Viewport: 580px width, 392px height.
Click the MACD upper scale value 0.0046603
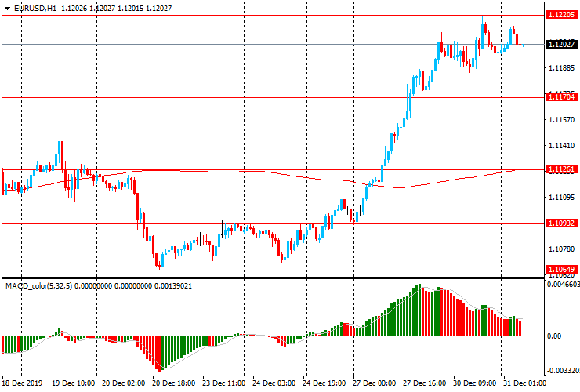click(564, 285)
